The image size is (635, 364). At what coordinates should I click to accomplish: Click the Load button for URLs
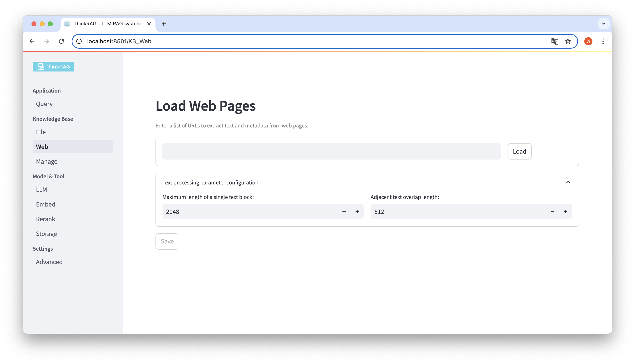pyautogui.click(x=519, y=151)
